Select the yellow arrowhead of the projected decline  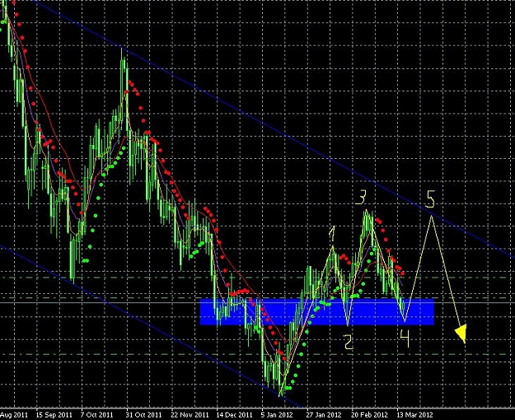pos(461,334)
